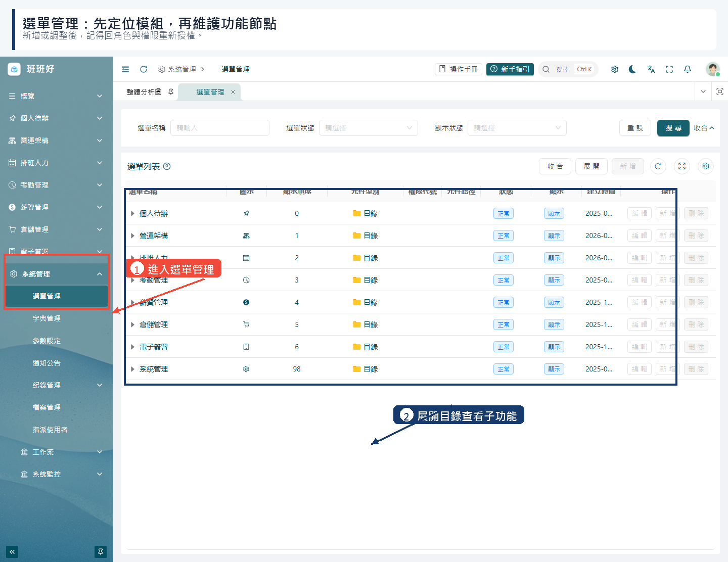Viewport: 728px width, 562px height.
Task: Open the tab list dropdown chevron
Action: [x=703, y=91]
